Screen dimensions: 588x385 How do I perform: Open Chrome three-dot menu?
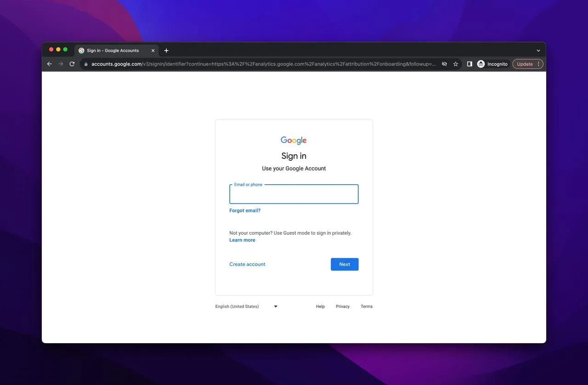539,64
